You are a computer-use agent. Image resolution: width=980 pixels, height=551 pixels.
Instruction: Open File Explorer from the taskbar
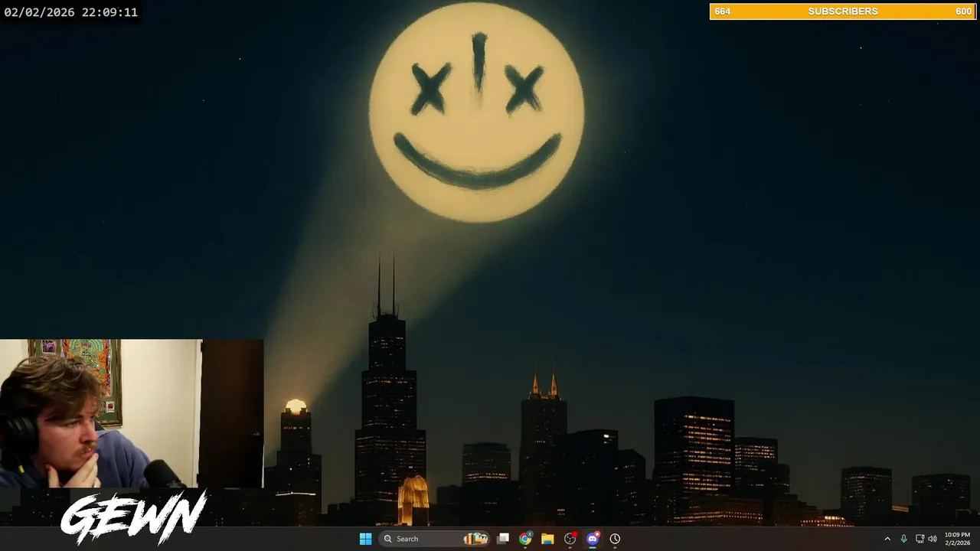[547, 539]
